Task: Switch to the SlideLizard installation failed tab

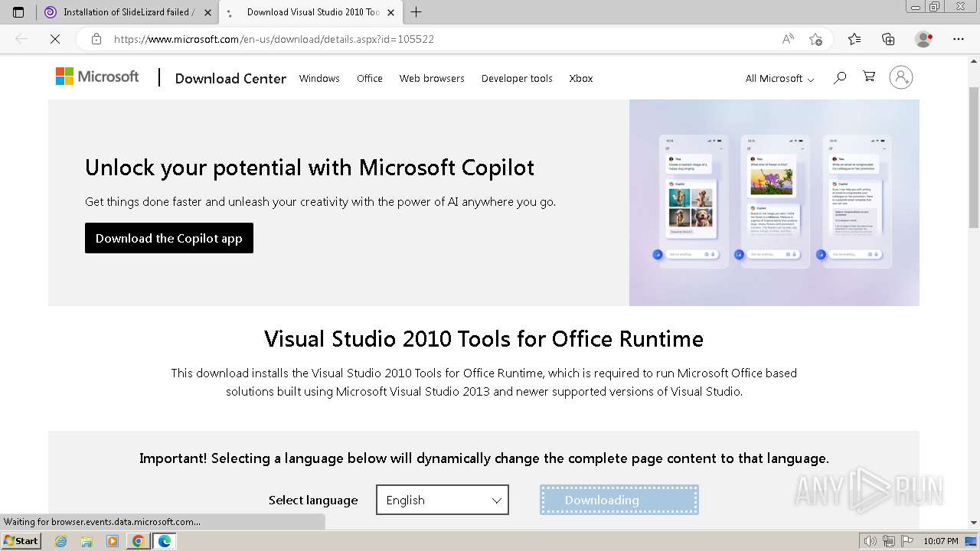Action: pyautogui.click(x=128, y=12)
